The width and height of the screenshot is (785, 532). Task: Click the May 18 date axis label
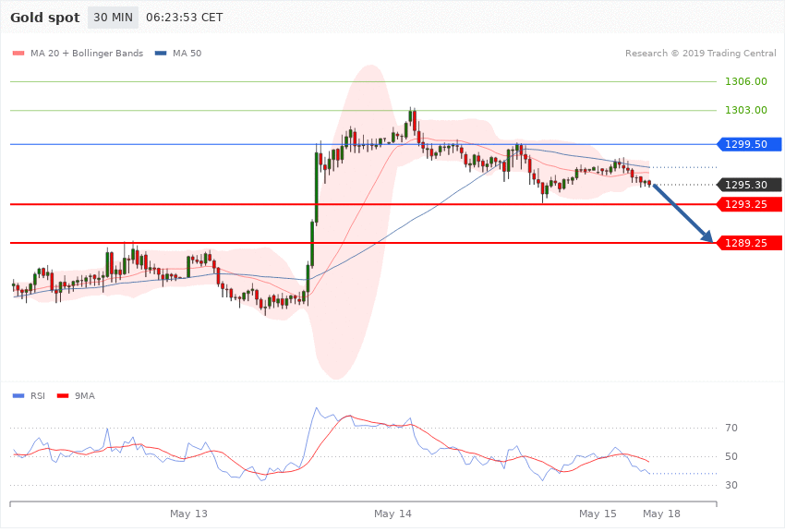661,514
